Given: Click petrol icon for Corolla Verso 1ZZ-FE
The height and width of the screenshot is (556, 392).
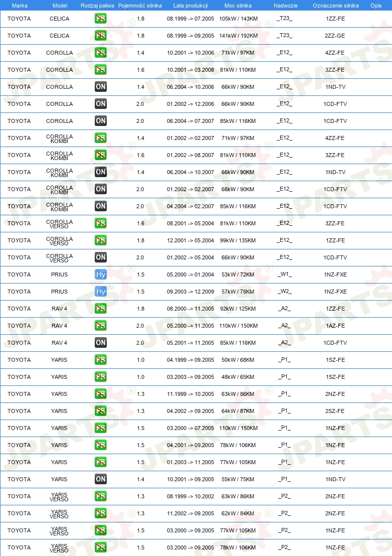Looking at the screenshot, I should tap(101, 240).
